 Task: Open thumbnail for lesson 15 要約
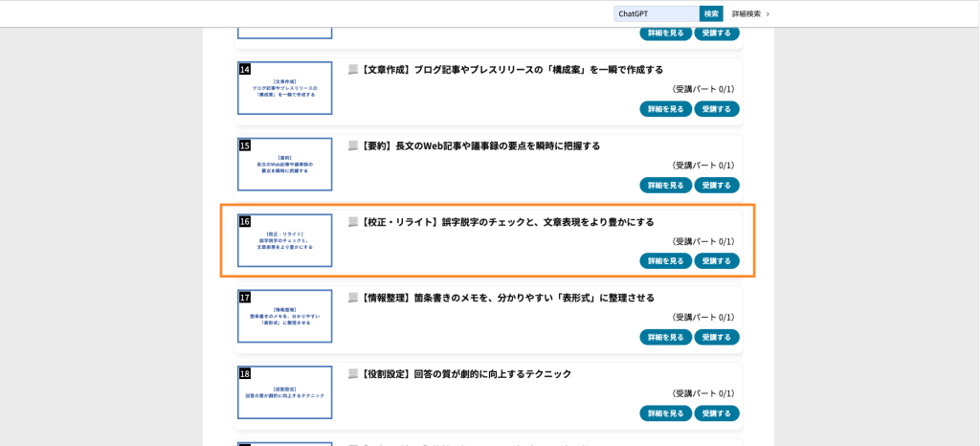pos(285,165)
